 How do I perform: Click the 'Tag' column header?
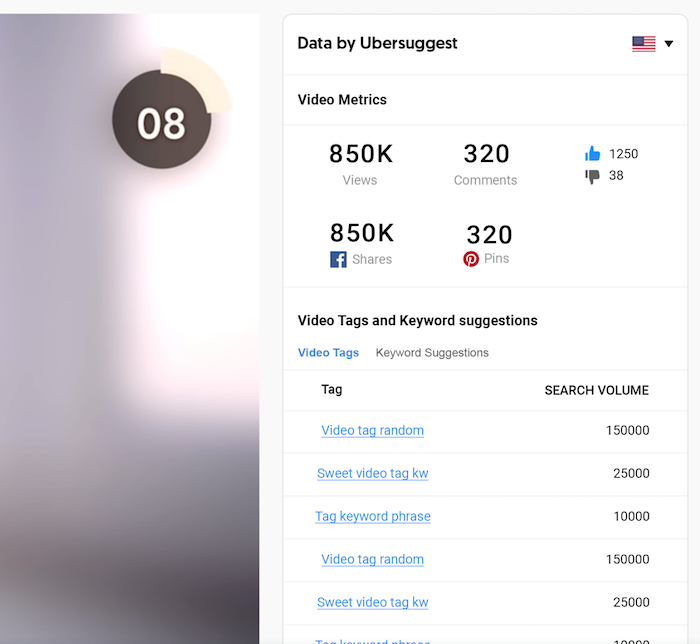(332, 390)
